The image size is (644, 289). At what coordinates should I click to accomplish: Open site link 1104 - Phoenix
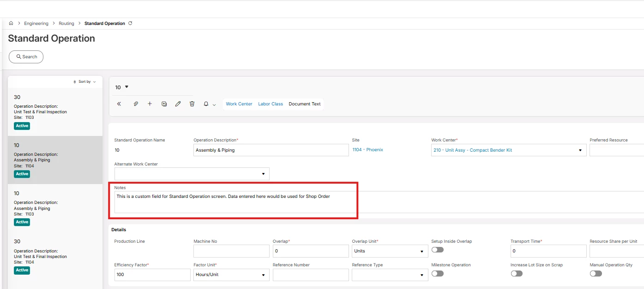tap(367, 150)
